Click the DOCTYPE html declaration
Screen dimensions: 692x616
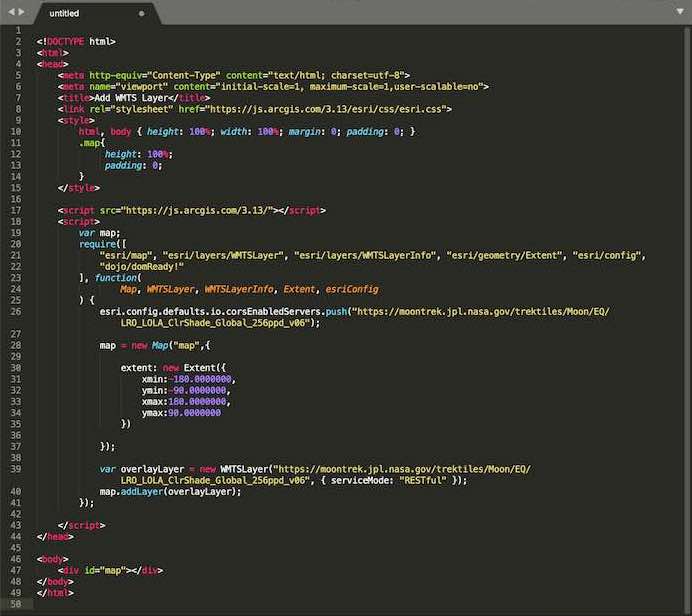pos(76,41)
